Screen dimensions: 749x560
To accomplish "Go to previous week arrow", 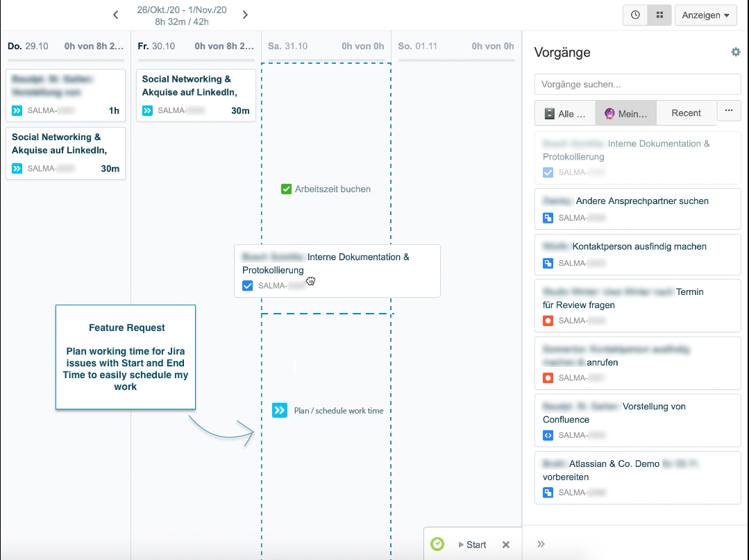I will click(116, 15).
